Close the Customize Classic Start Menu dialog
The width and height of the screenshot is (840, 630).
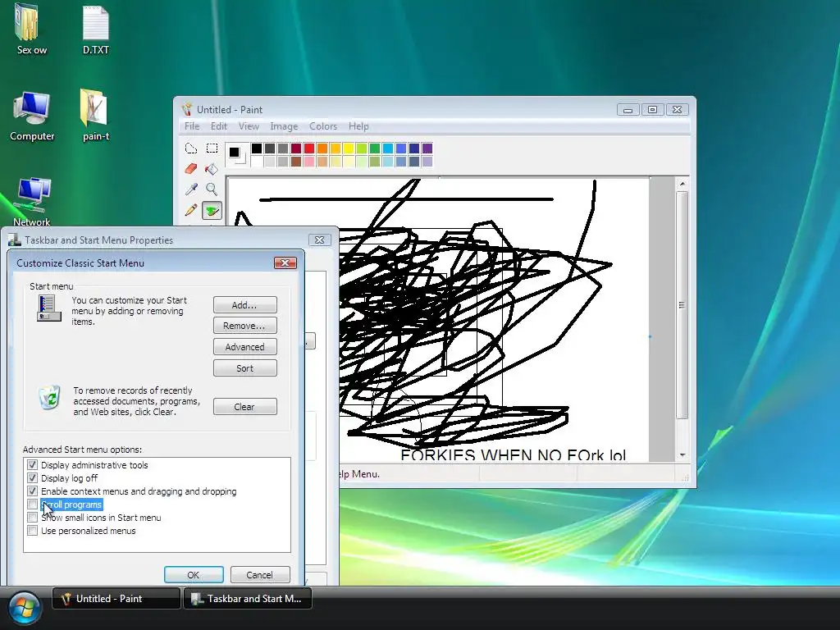point(285,262)
